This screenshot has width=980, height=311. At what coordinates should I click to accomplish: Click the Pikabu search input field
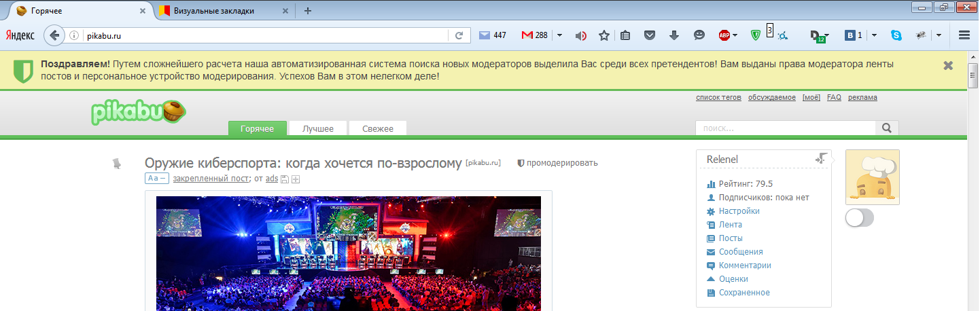pyautogui.click(x=785, y=128)
